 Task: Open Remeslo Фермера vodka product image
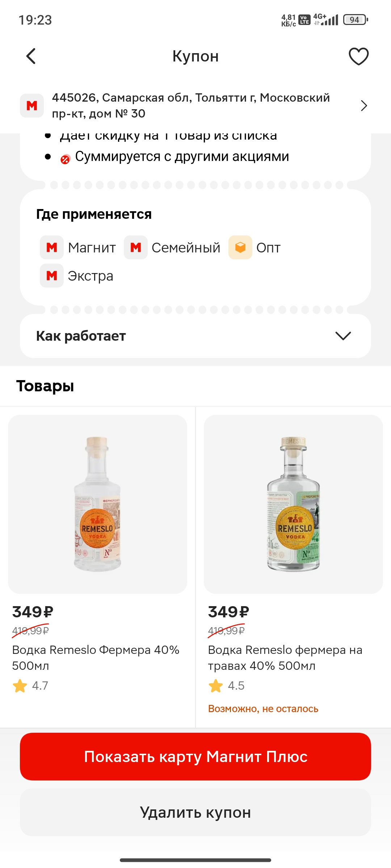click(x=98, y=504)
